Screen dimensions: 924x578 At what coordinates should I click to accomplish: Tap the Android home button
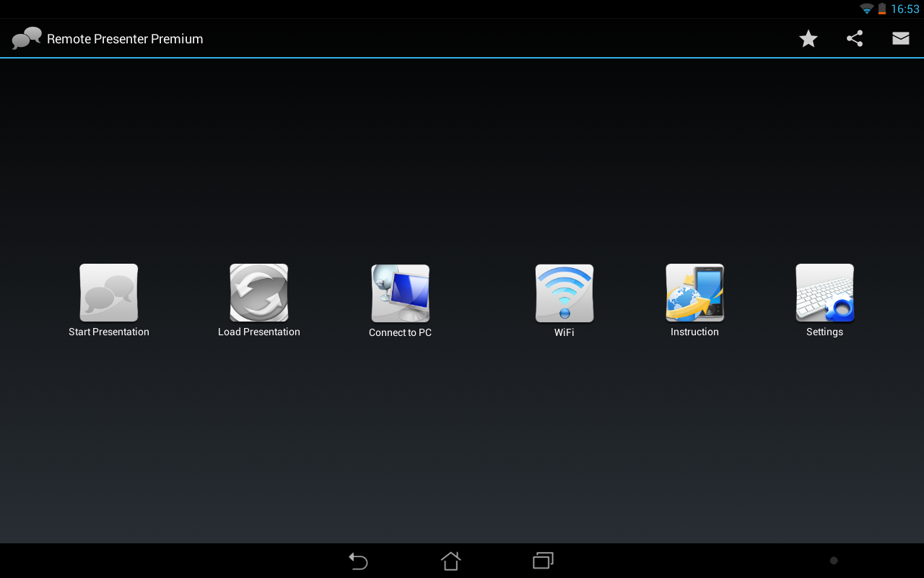click(450, 561)
